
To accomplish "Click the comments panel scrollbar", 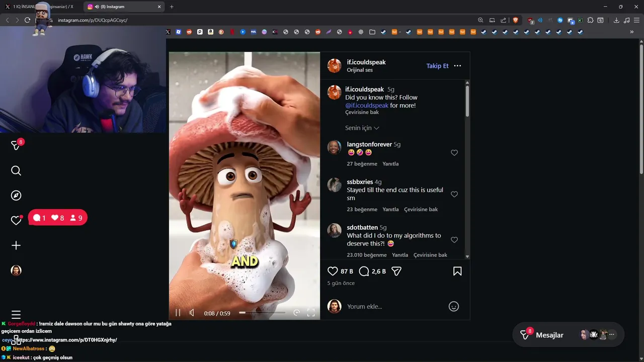I will [x=467, y=101].
